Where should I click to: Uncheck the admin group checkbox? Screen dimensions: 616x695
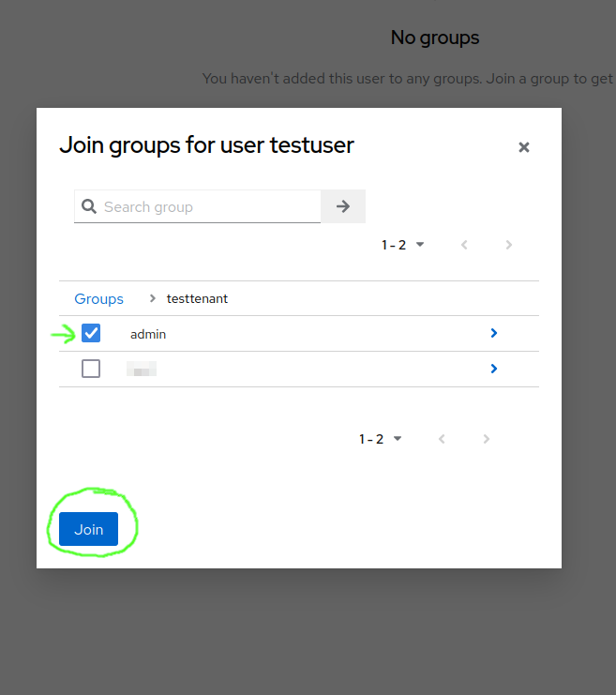pyautogui.click(x=91, y=333)
